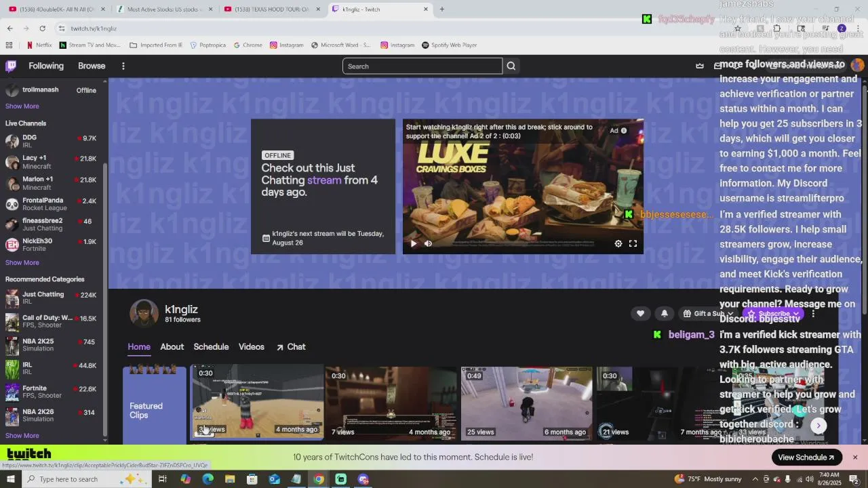The image size is (868, 488).
Task: Open Windows Start menu
Action: pyautogui.click(x=11, y=479)
